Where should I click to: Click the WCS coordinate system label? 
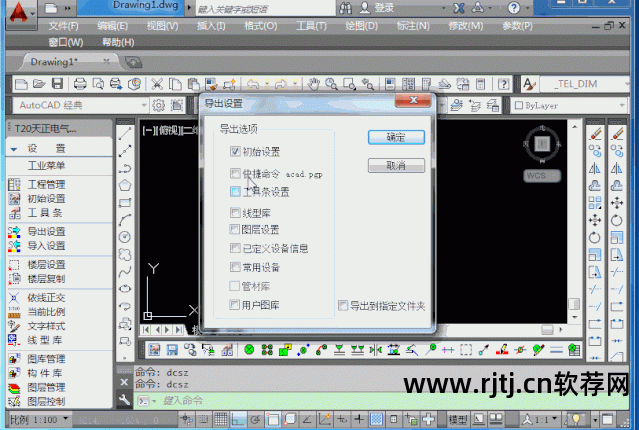(542, 176)
